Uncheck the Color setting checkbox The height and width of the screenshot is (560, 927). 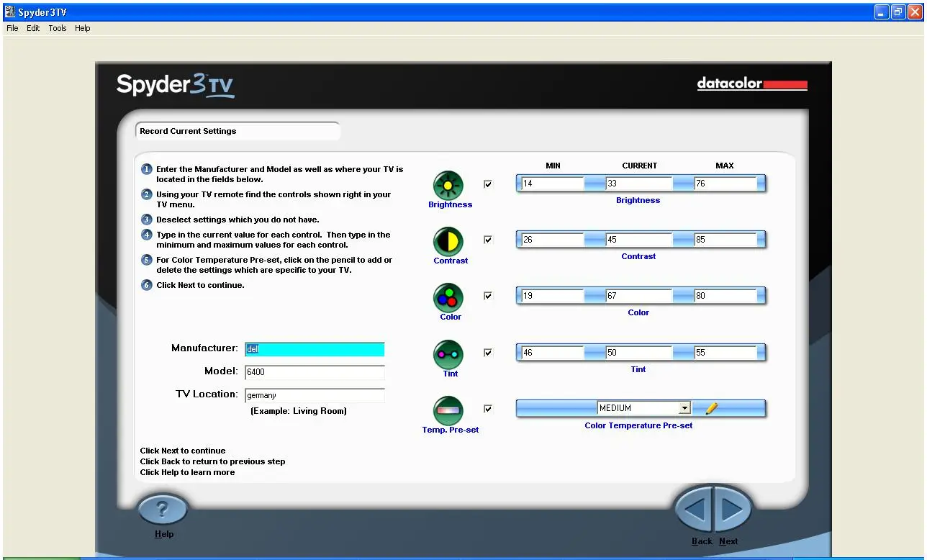(x=488, y=296)
